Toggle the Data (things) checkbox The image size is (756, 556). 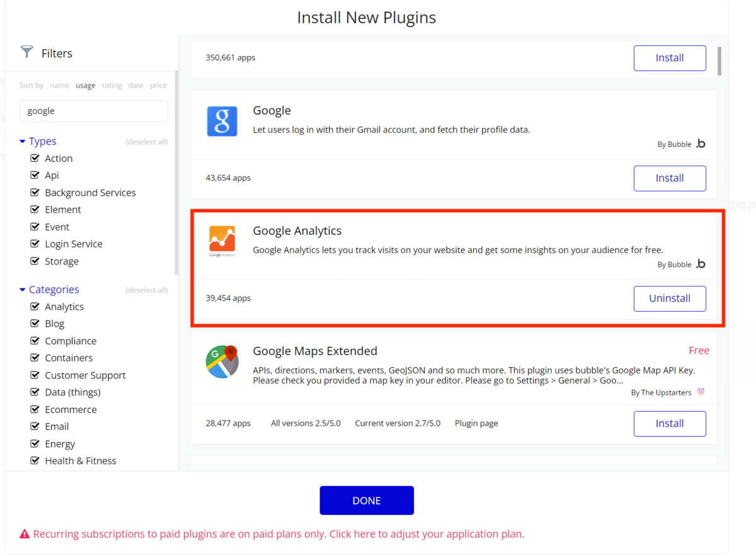(x=35, y=392)
